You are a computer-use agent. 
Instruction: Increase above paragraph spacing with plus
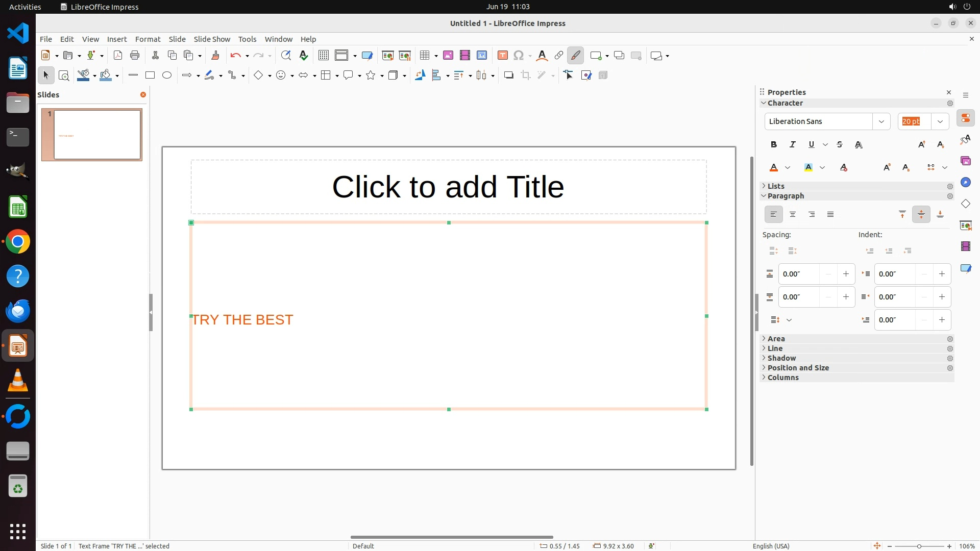(x=846, y=274)
